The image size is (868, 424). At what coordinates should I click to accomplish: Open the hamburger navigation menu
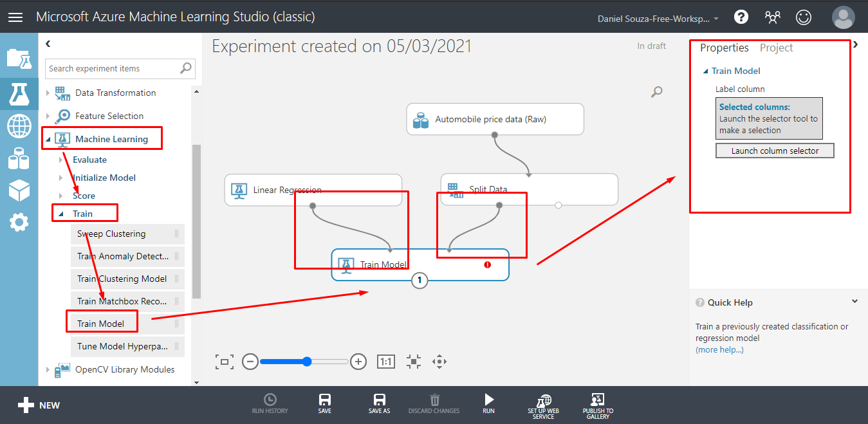click(15, 17)
